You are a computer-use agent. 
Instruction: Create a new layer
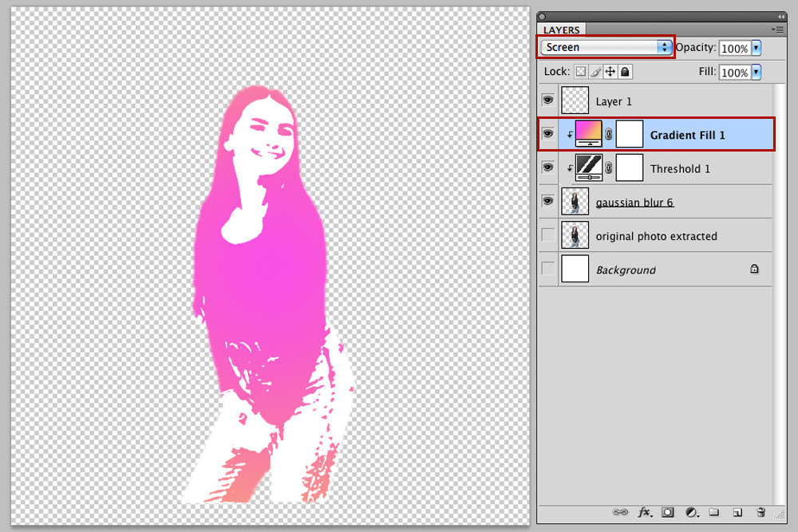pos(737,512)
